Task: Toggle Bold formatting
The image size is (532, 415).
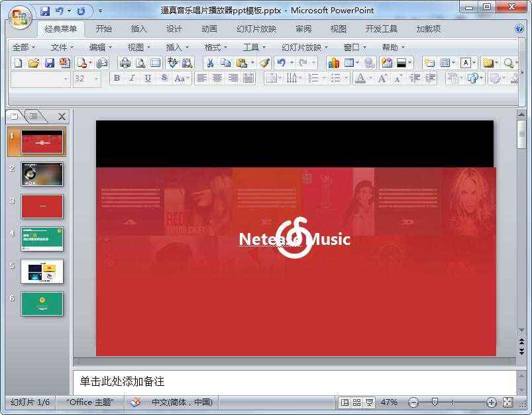Action: tap(117, 78)
